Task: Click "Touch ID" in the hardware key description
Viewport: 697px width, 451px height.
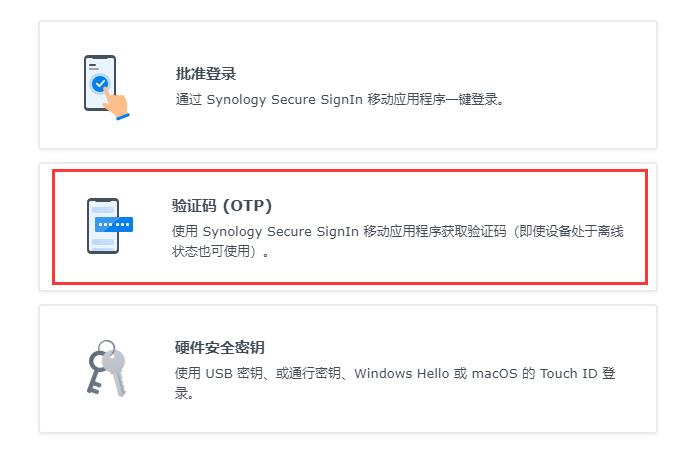Action: pos(568,374)
